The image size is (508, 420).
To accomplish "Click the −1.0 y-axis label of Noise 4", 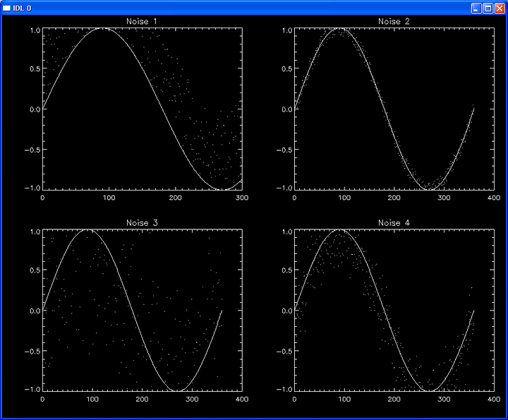I will 284,390.
